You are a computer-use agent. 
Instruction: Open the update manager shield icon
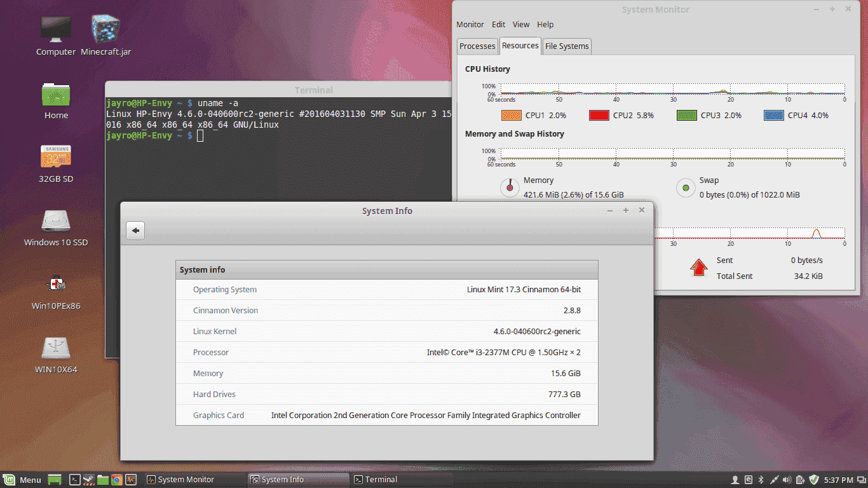coord(814,480)
